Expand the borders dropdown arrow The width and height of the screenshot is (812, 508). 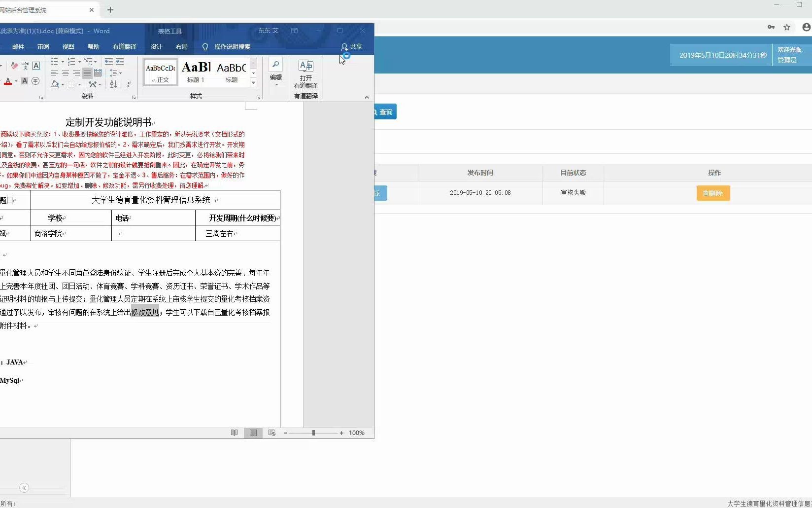coord(79,84)
